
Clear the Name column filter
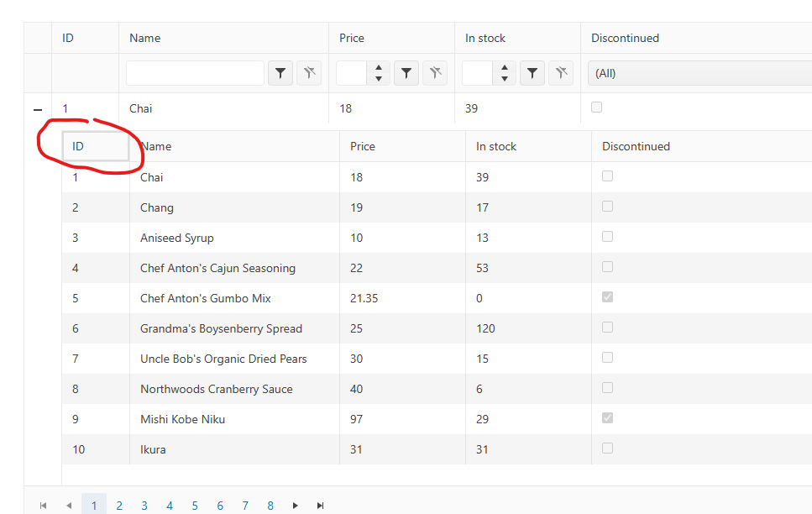click(309, 73)
